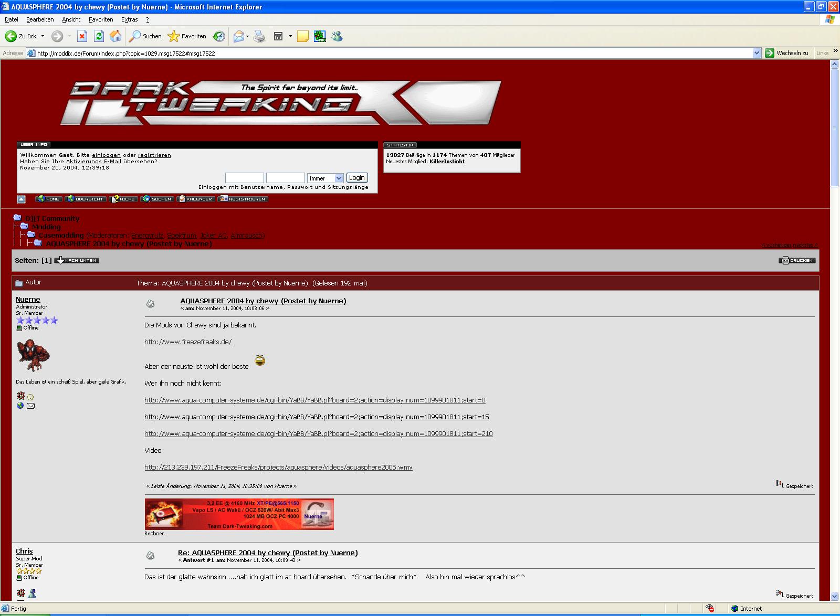Image resolution: width=840 pixels, height=616 pixels.
Task: Open the Favoriten menu in menu bar
Action: point(101,19)
